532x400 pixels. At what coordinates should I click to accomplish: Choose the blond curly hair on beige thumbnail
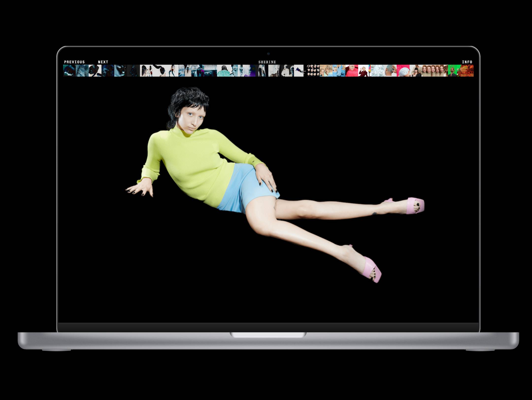point(326,71)
